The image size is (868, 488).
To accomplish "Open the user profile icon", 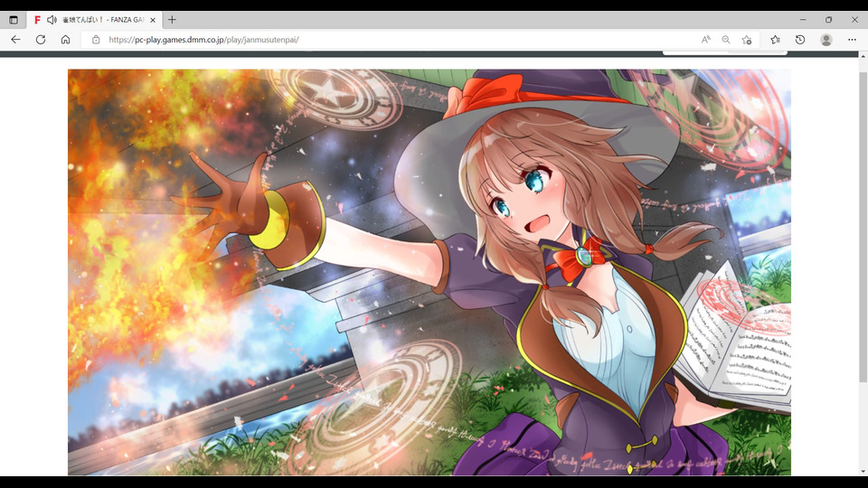I will click(x=826, y=40).
